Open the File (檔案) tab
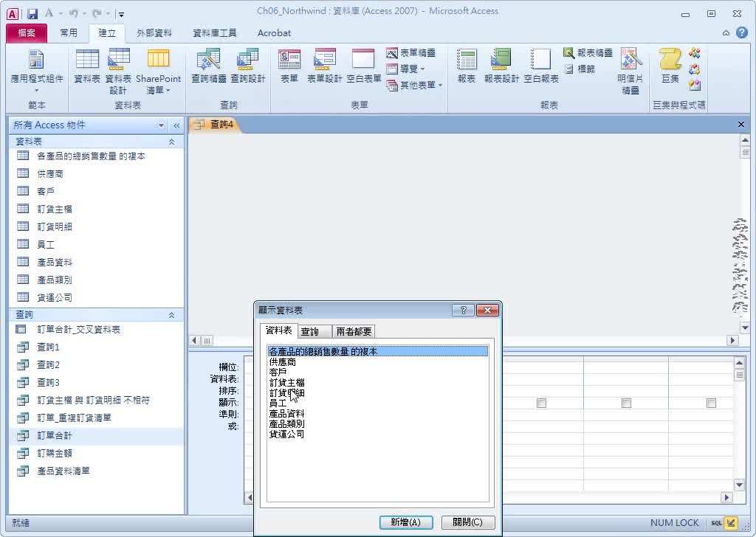756x537 pixels. 27,32
